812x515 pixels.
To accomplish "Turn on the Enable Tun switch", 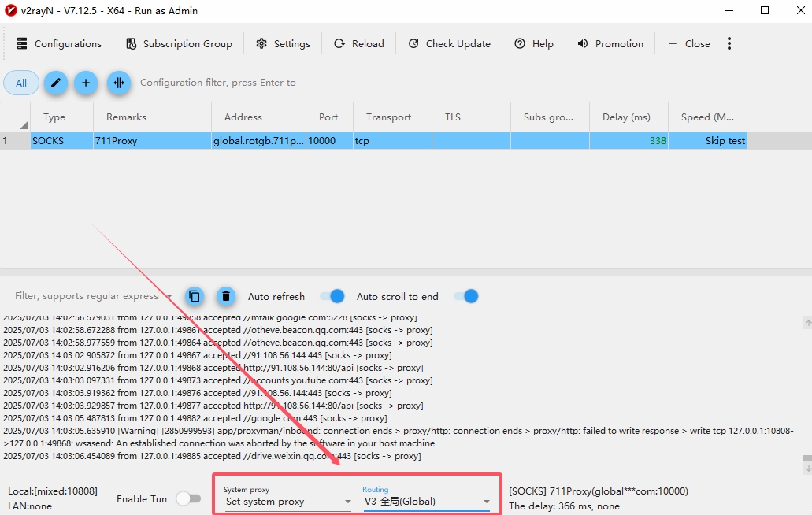I will point(188,498).
